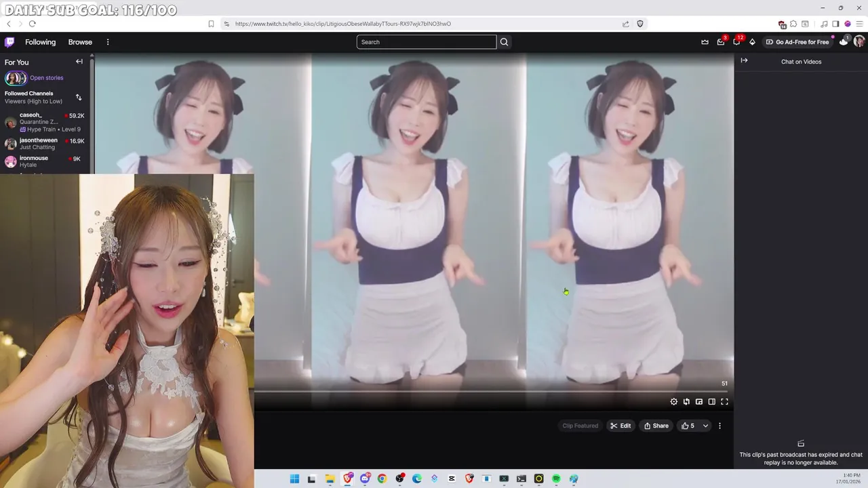Collapse Chat on Videos panel arrow

[744, 61]
